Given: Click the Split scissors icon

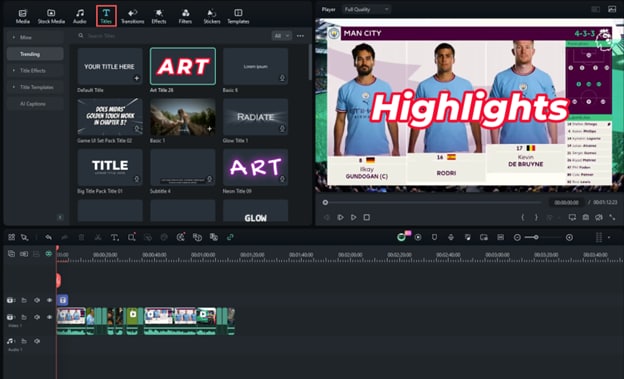Looking at the screenshot, I should [98, 237].
